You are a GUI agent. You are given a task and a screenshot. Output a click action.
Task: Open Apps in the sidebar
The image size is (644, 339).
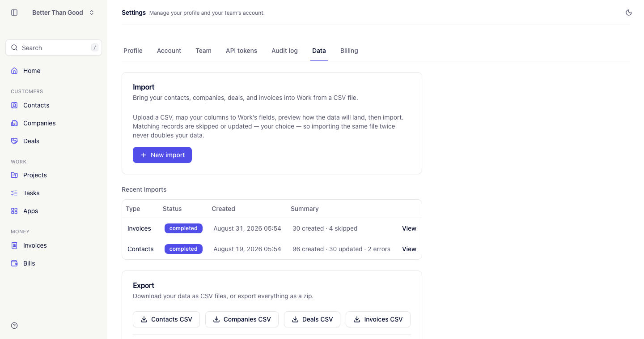(54, 211)
